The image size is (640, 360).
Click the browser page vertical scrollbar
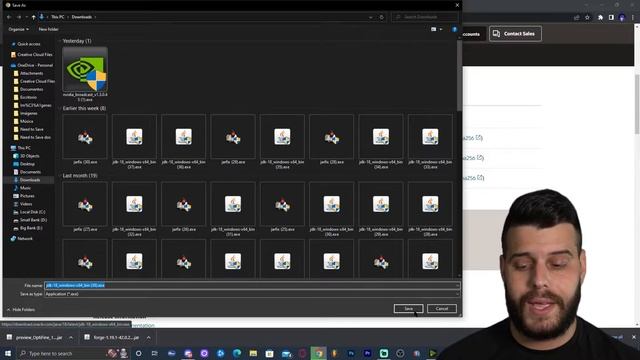pyautogui.click(x=637, y=104)
